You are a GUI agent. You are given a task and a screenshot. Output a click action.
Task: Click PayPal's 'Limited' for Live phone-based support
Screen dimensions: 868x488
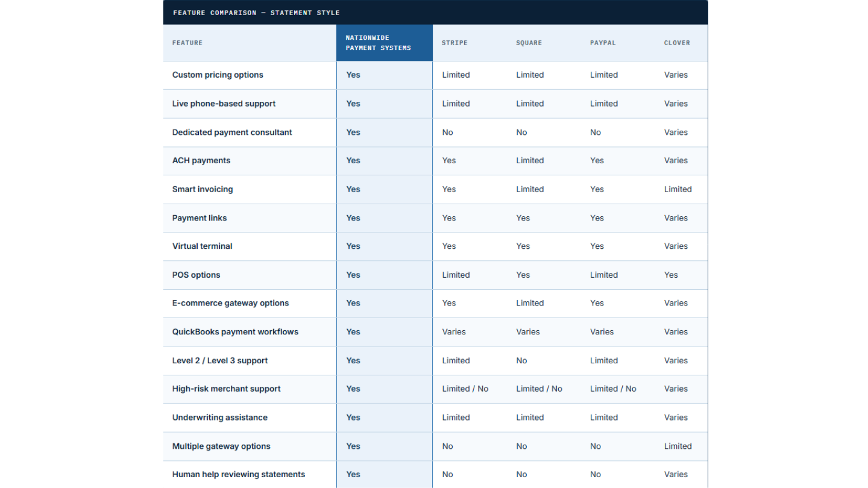pos(604,104)
